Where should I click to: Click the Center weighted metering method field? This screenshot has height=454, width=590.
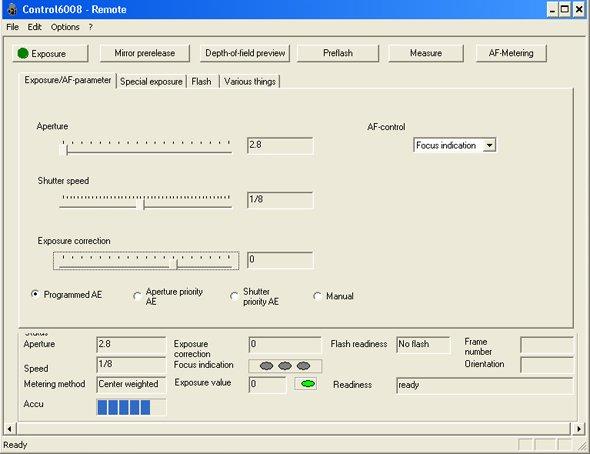click(131, 384)
